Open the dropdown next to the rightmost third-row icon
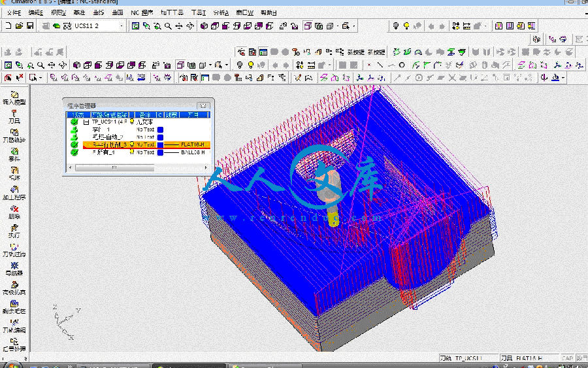The image size is (588, 368). click(x=563, y=78)
